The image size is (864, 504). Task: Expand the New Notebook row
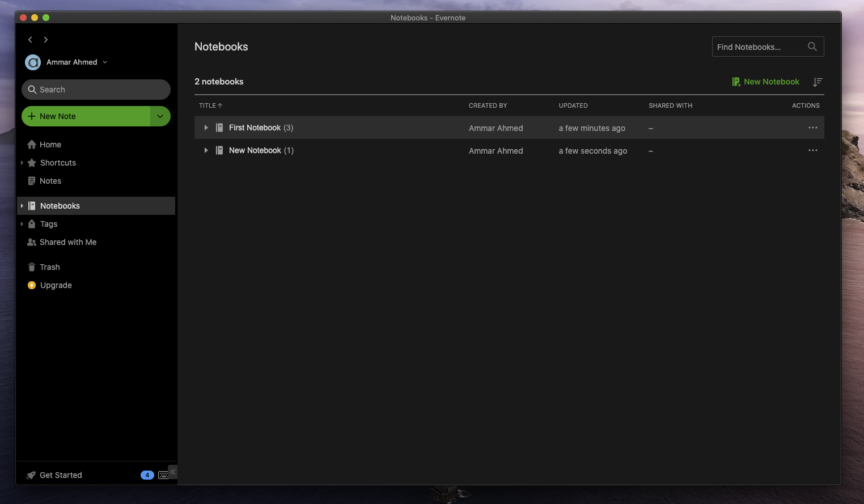(x=206, y=150)
